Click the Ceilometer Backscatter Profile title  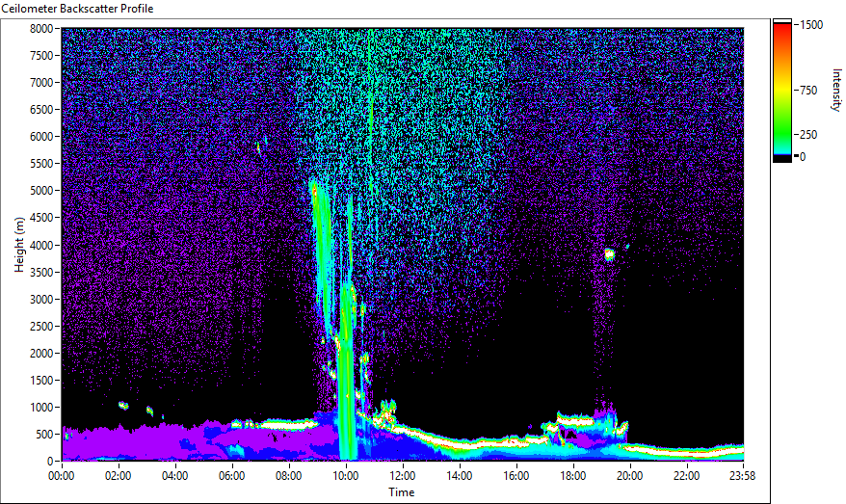[x=78, y=9]
